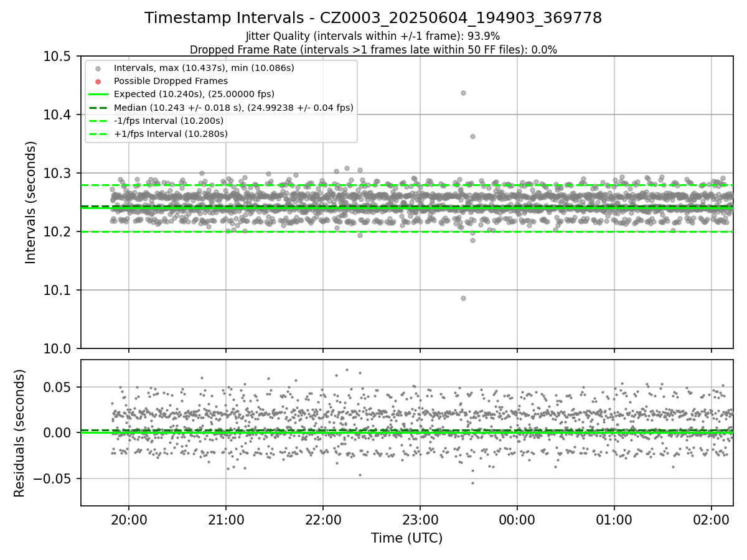Click the outlier point near 10.36s

[472, 136]
